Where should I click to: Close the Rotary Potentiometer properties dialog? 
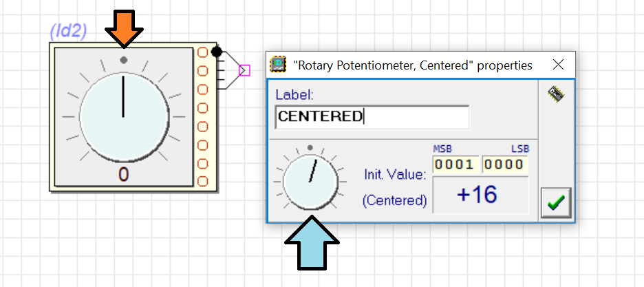pyautogui.click(x=558, y=65)
